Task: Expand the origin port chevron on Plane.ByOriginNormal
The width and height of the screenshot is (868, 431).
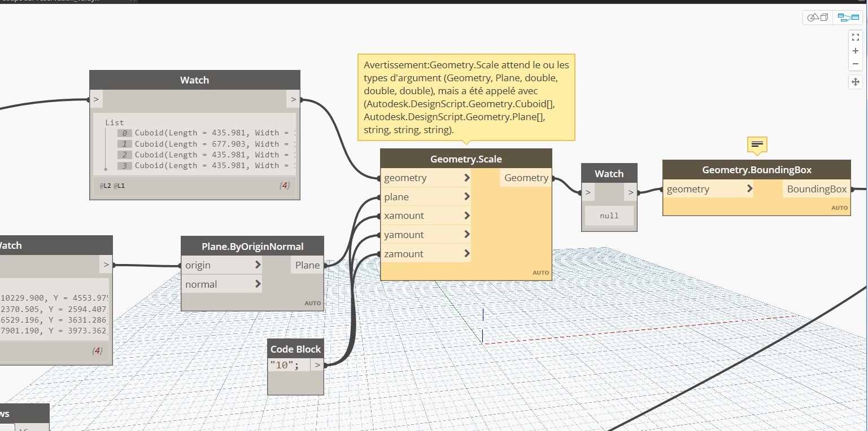Action: pos(258,265)
